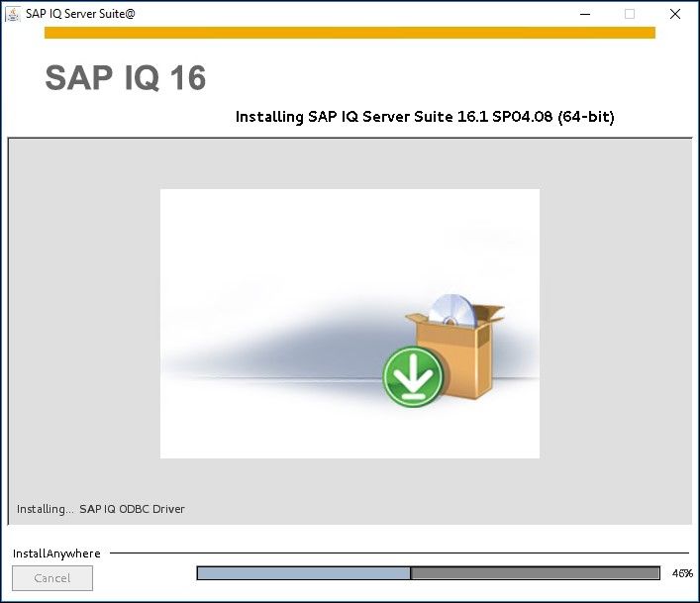Click the "Installing..." status label
Image resolution: width=700 pixels, height=603 pixels.
pyautogui.click(x=45, y=509)
